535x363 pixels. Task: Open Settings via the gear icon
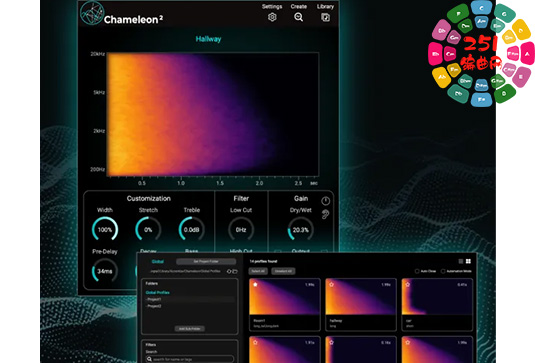click(x=272, y=17)
